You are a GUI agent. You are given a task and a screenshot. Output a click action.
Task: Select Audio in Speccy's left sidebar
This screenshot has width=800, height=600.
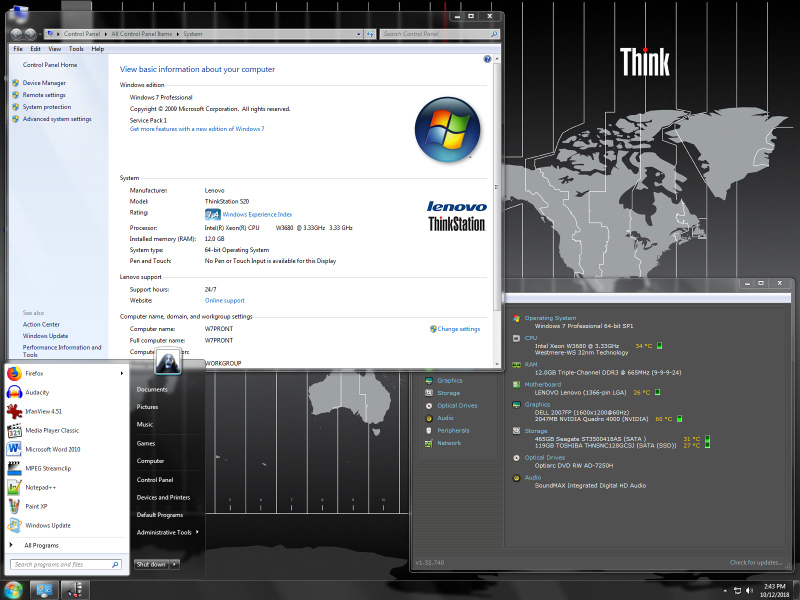click(x=445, y=418)
